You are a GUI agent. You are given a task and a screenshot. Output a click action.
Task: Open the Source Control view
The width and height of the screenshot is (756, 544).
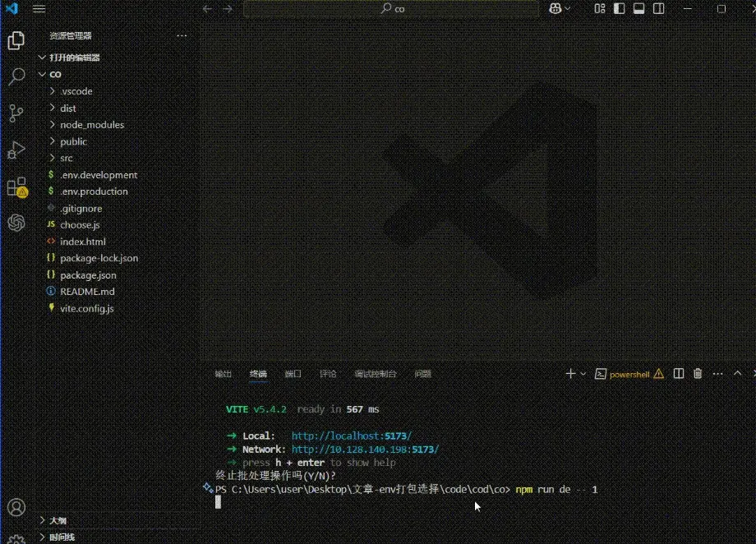[16, 113]
